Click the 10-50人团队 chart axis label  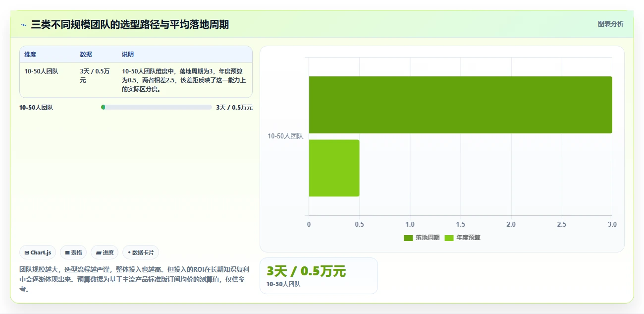click(285, 136)
